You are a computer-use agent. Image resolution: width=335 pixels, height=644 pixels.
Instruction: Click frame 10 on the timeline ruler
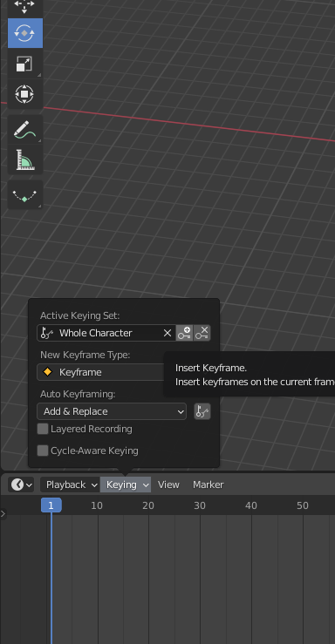coord(97,505)
